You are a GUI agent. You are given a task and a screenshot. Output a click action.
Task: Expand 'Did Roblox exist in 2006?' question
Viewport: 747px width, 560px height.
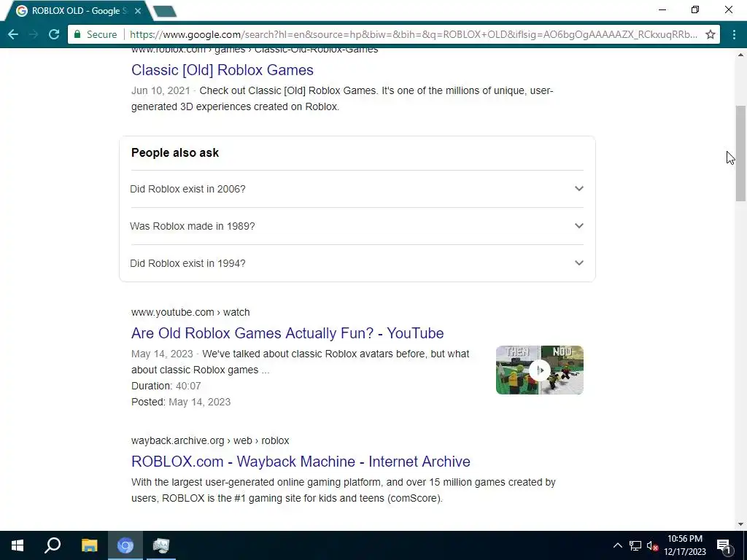coord(357,189)
